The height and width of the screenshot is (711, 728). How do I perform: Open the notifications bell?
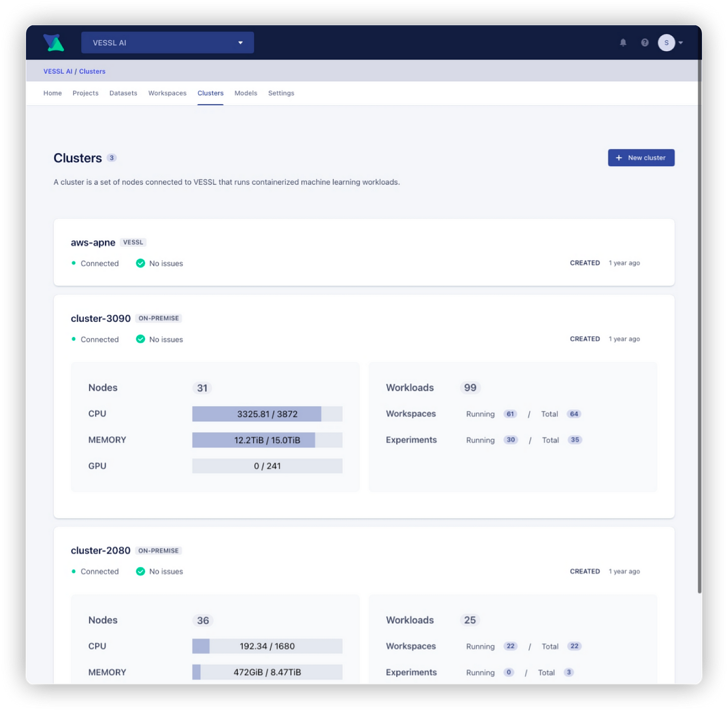click(623, 43)
